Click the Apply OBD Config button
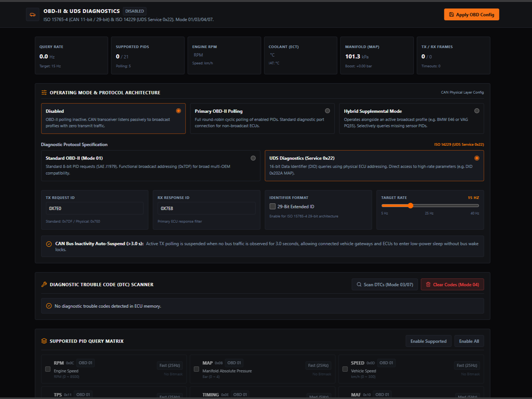The height and width of the screenshot is (399, 532). 471,15
